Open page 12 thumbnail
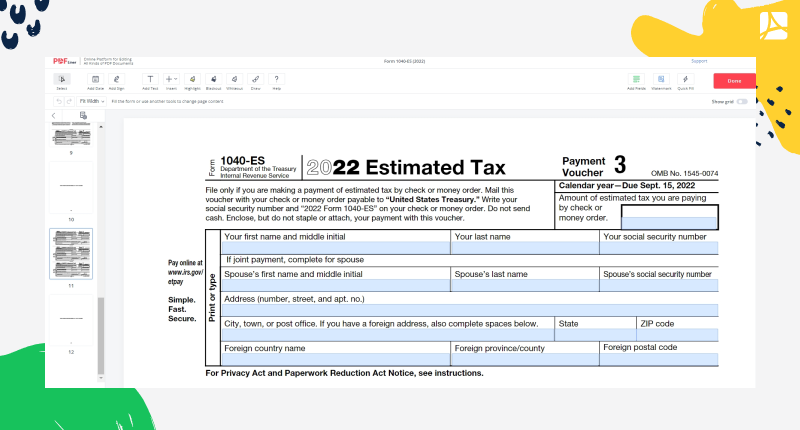The height and width of the screenshot is (430, 800). [x=71, y=320]
